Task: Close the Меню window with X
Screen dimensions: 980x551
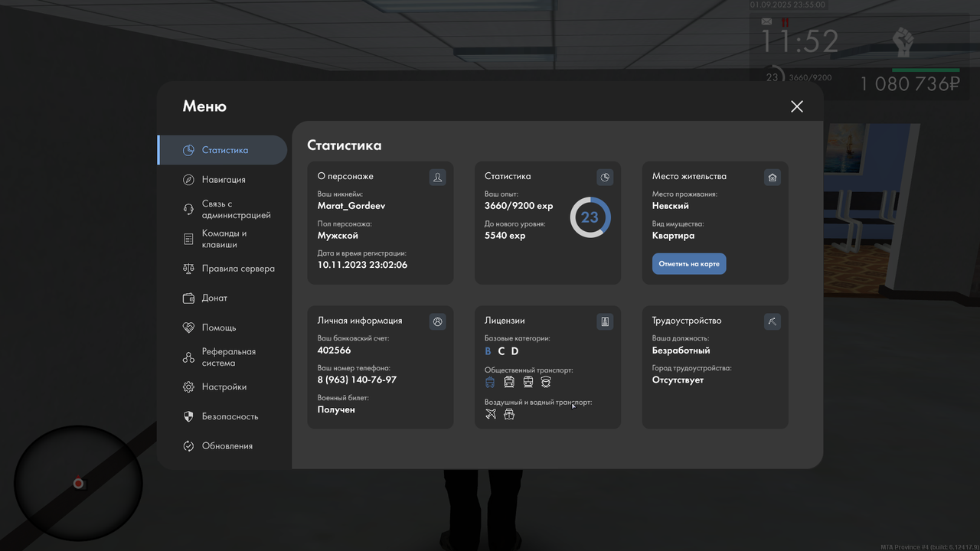Action: tap(797, 106)
